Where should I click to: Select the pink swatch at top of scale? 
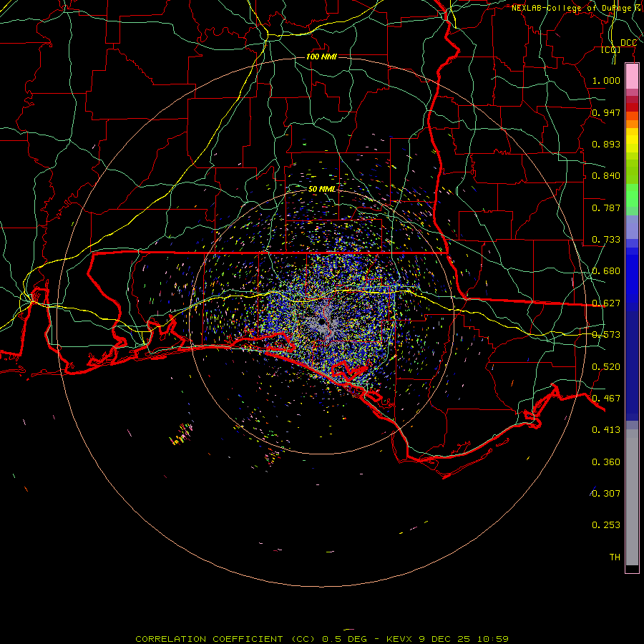(632, 77)
